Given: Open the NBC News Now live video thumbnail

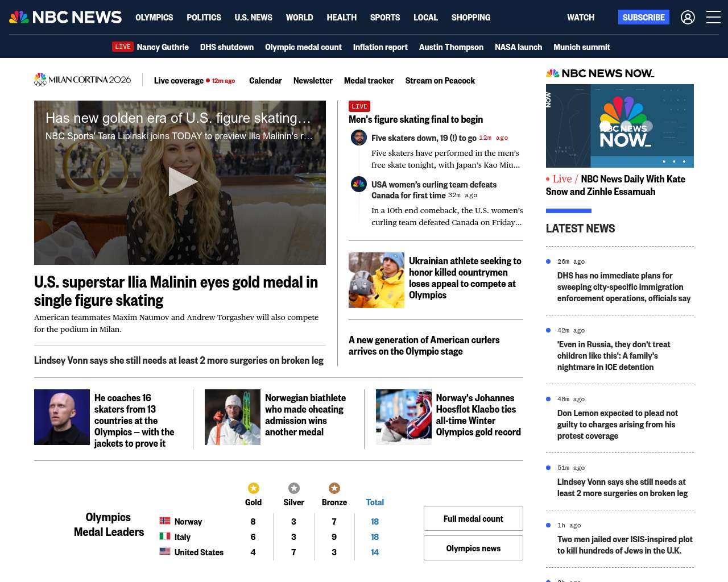Looking at the screenshot, I should click(620, 126).
